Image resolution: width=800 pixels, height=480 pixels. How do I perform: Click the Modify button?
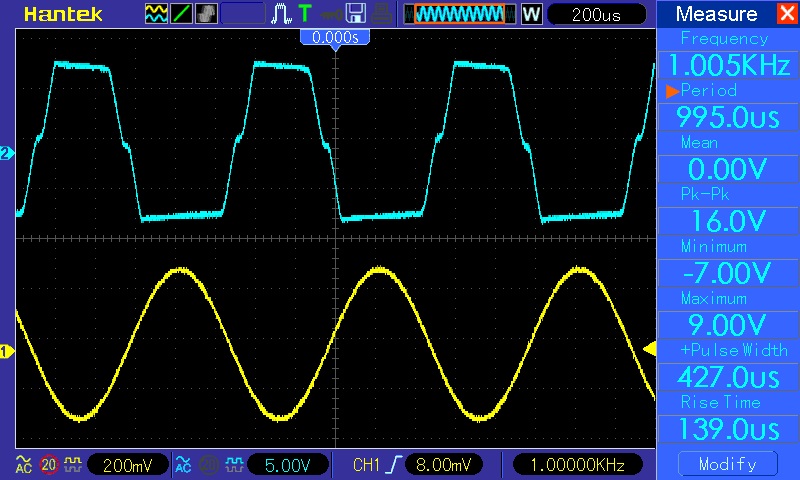[x=727, y=464]
